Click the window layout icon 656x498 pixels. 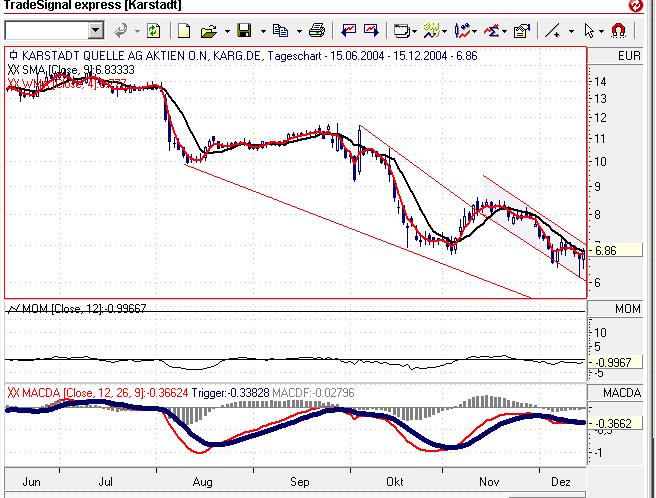[x=401, y=31]
